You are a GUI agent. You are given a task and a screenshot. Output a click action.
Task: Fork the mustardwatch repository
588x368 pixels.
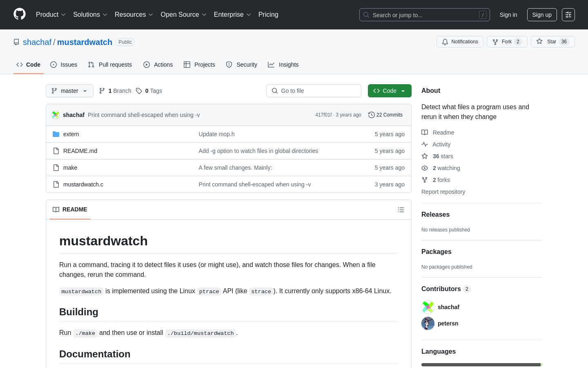click(x=507, y=42)
